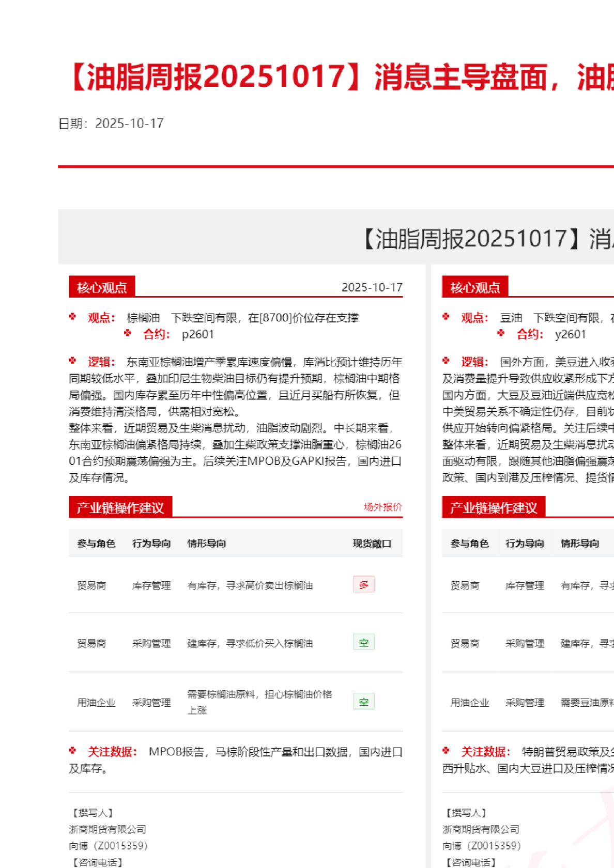Image resolution: width=614 pixels, height=868 pixels.
Task: Click 有库存，寻求高价卖出棕榈油 cell
Action: click(250, 585)
